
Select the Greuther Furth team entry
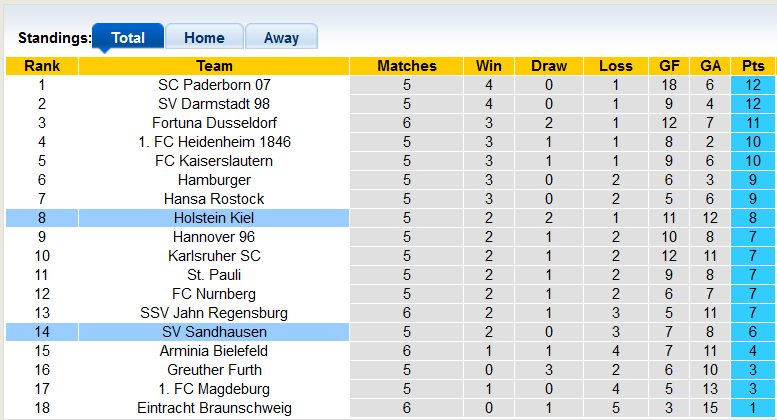tap(214, 370)
